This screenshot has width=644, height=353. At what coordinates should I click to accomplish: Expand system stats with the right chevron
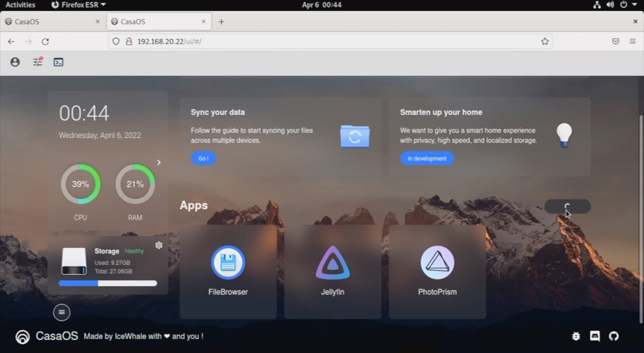[159, 163]
